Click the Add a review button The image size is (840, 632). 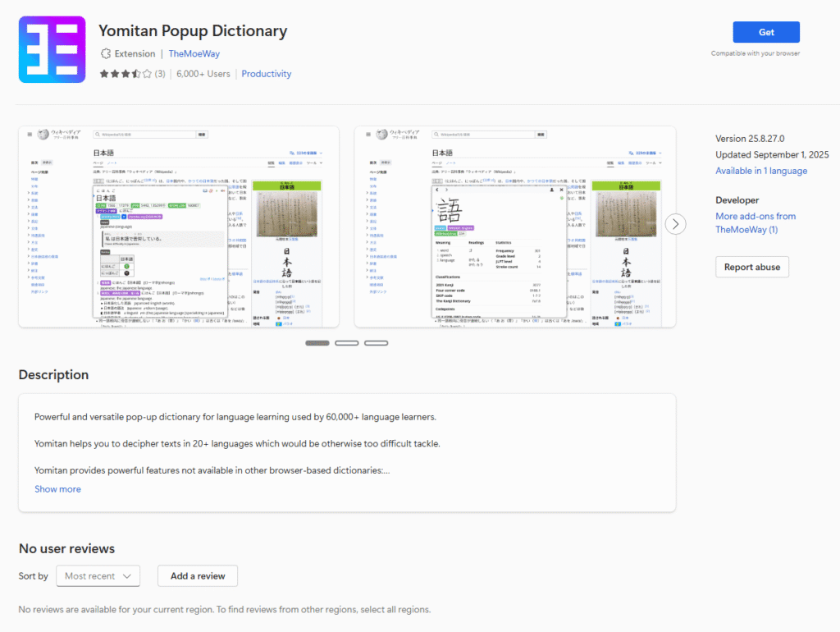tap(198, 576)
